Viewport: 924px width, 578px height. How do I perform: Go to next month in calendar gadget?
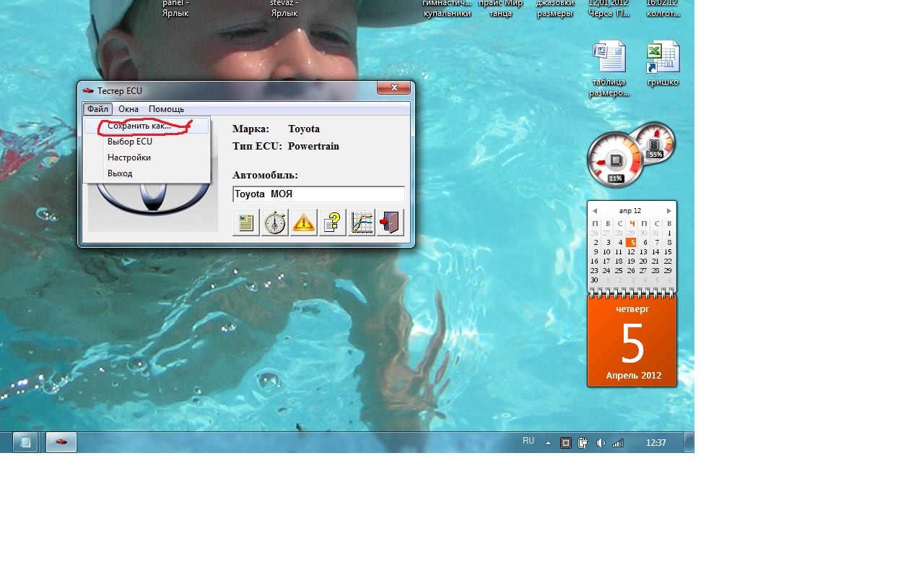click(669, 211)
